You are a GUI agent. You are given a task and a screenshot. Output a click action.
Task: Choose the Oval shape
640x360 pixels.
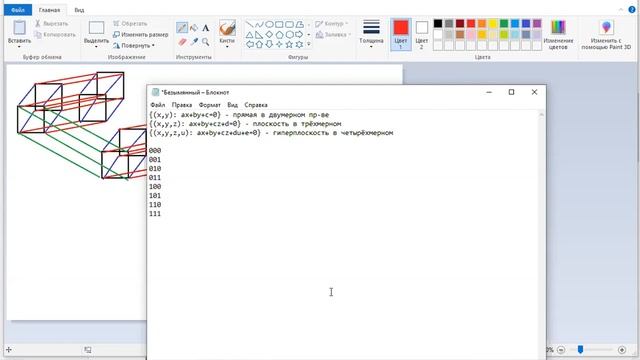(x=269, y=24)
